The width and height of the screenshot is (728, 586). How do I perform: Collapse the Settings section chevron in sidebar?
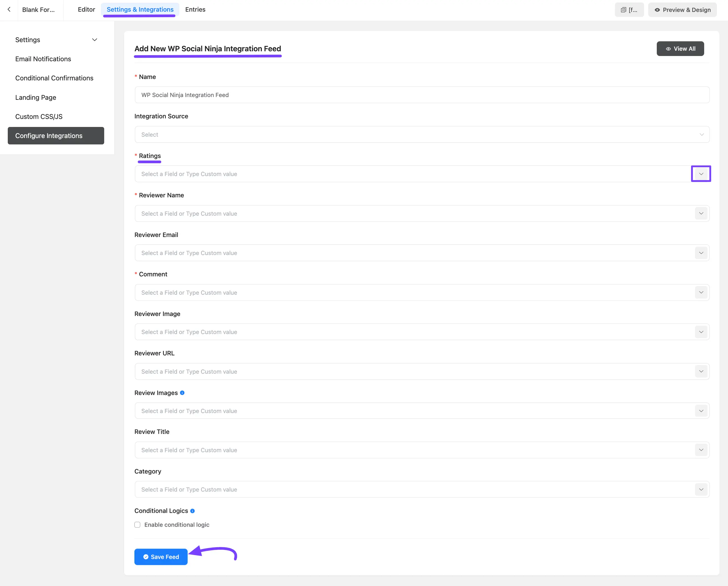pyautogui.click(x=94, y=40)
